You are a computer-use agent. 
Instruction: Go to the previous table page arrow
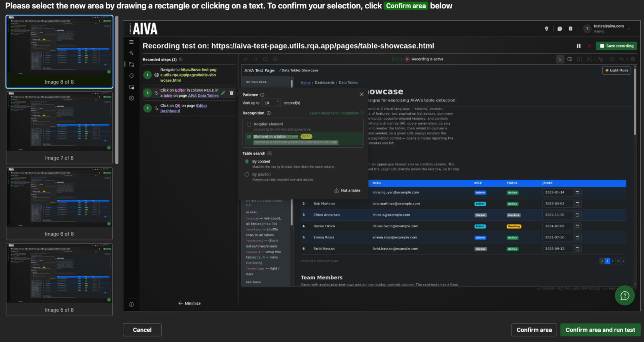(602, 261)
